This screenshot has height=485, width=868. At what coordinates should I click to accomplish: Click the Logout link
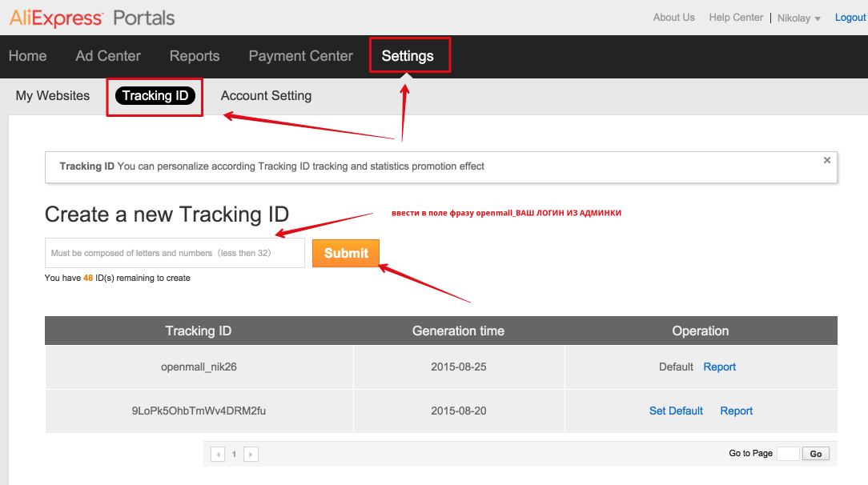coord(850,18)
